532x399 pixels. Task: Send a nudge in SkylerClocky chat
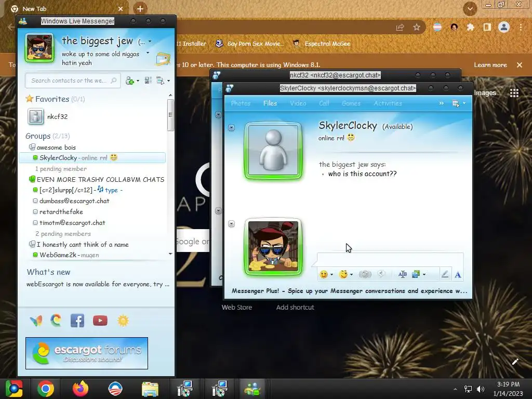pos(365,274)
